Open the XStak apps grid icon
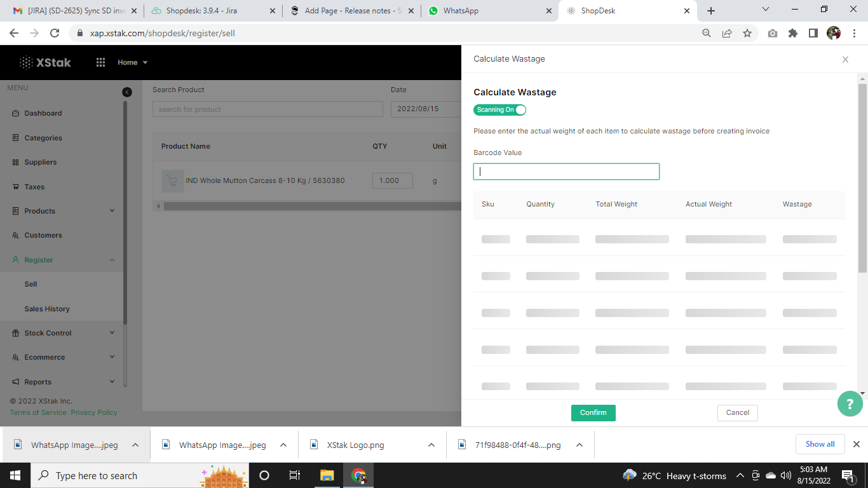 coord(100,62)
